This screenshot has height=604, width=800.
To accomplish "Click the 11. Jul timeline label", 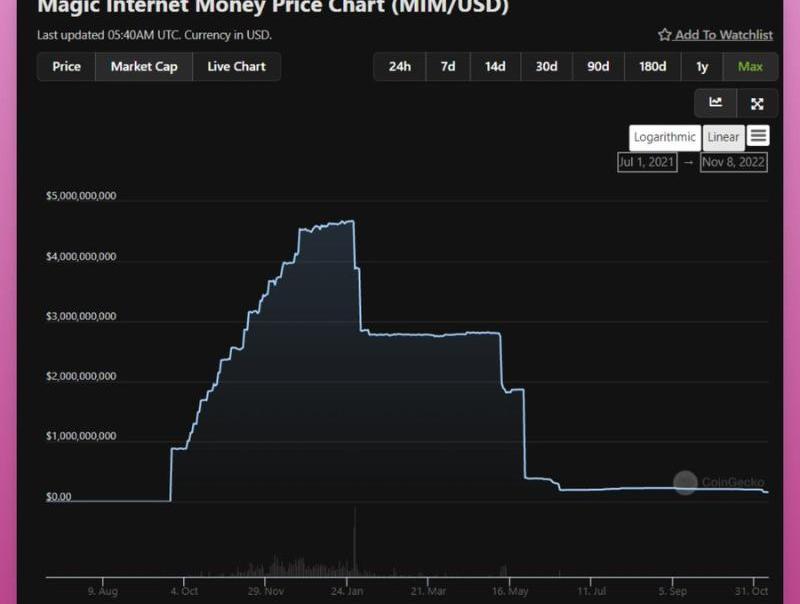I will coord(591,591).
